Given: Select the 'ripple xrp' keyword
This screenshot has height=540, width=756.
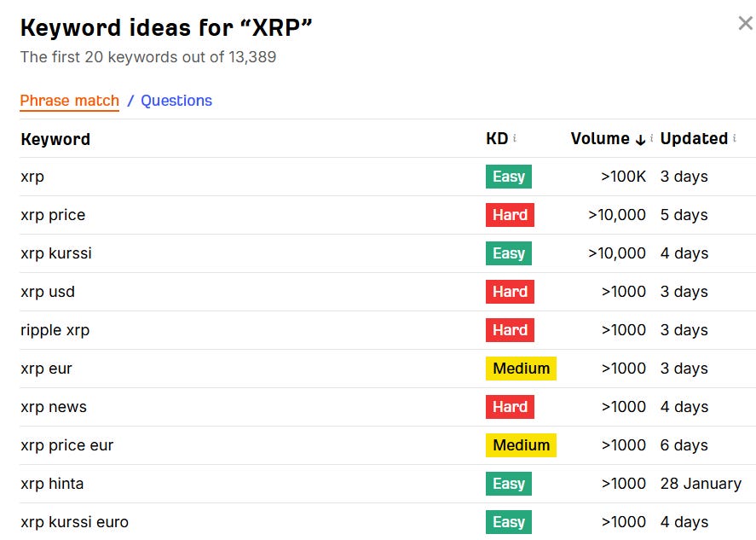Looking at the screenshot, I should coord(55,330).
